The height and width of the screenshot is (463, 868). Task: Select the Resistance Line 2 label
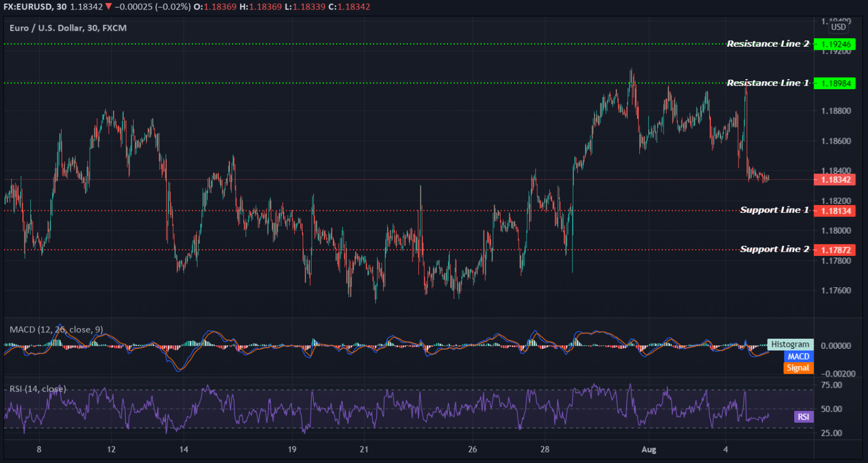(768, 44)
